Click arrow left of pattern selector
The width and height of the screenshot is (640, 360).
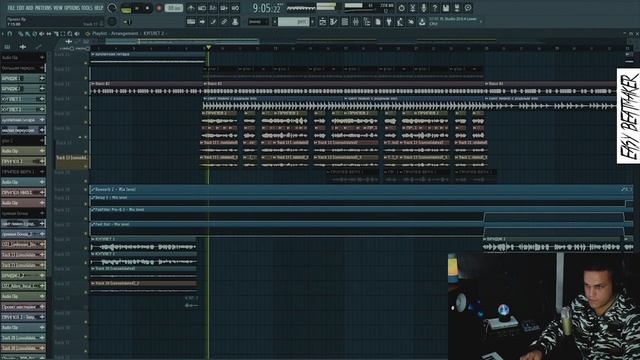coord(275,22)
